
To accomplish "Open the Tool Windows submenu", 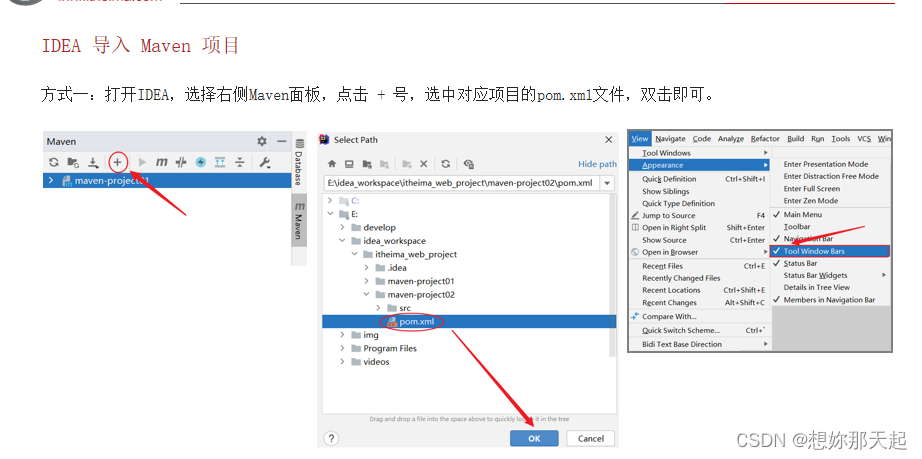I will (x=699, y=153).
